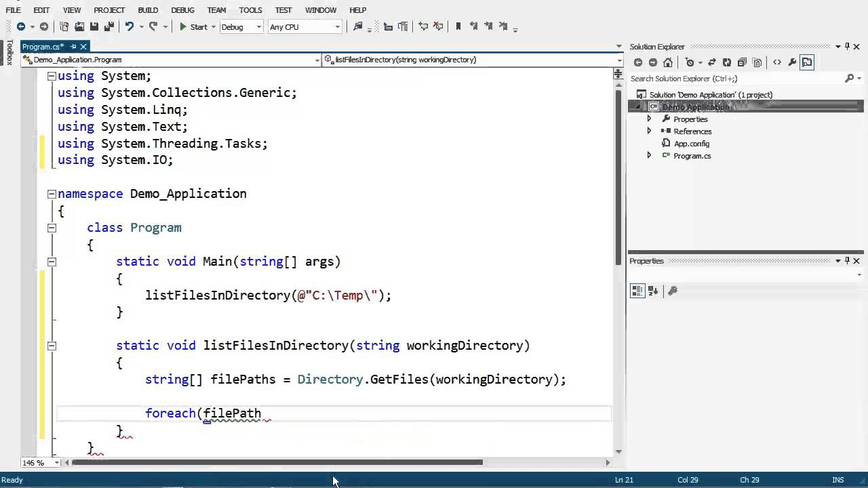The image size is (868, 488).
Task: Click the Categorized view icon in Properties panel
Action: pyautogui.click(x=637, y=291)
